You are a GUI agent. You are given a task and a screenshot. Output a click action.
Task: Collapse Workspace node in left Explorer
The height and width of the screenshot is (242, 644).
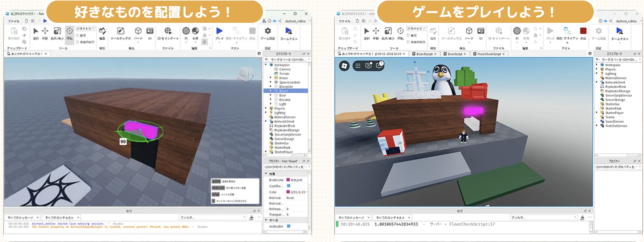[266, 65]
